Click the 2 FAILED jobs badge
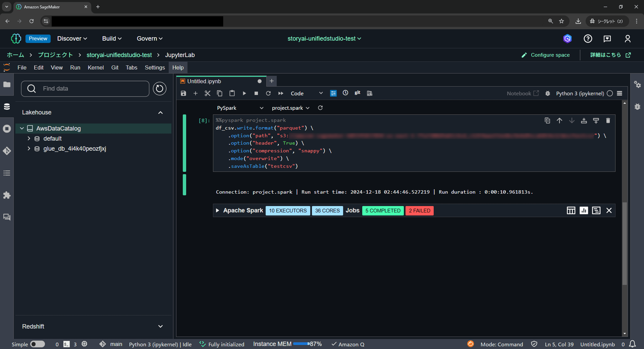 [419, 211]
